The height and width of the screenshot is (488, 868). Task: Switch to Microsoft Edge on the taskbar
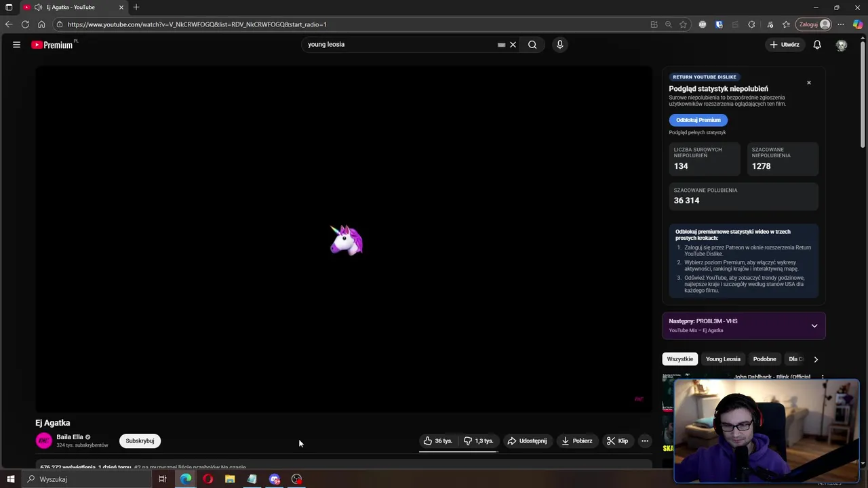click(x=186, y=479)
